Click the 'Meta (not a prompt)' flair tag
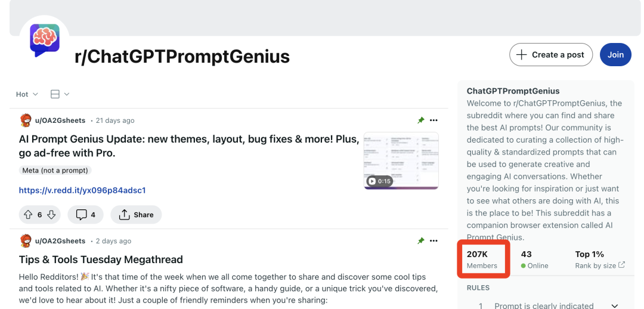This screenshot has height=309, width=644. pyautogui.click(x=55, y=170)
